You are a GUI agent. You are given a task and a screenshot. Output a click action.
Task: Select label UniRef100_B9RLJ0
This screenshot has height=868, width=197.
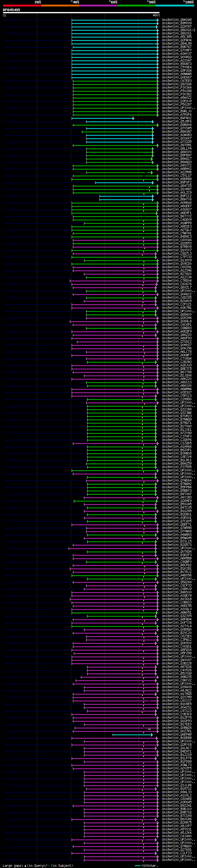click(177, 111)
